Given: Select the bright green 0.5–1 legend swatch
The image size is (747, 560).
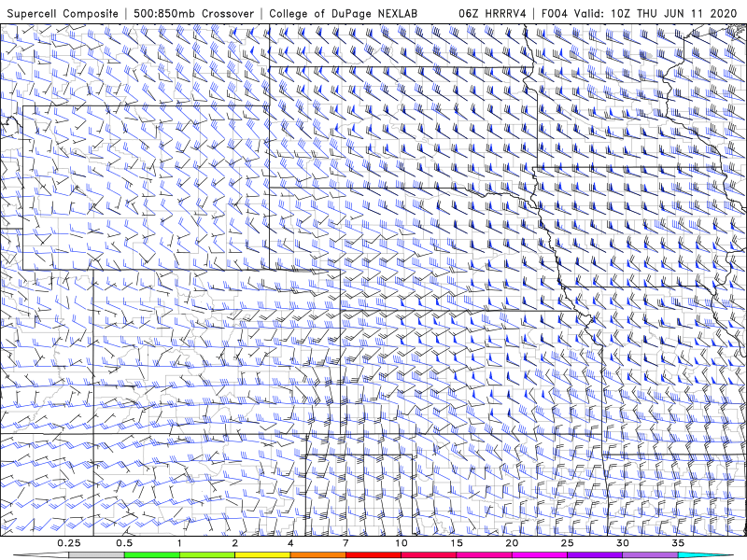Looking at the screenshot, I should 152,555.
